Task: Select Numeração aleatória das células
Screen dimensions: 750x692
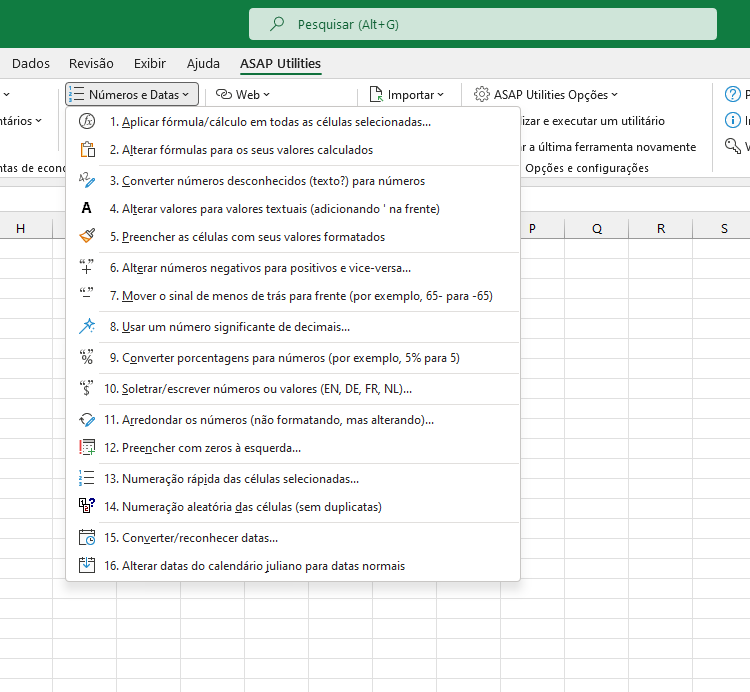Action: pos(293,506)
